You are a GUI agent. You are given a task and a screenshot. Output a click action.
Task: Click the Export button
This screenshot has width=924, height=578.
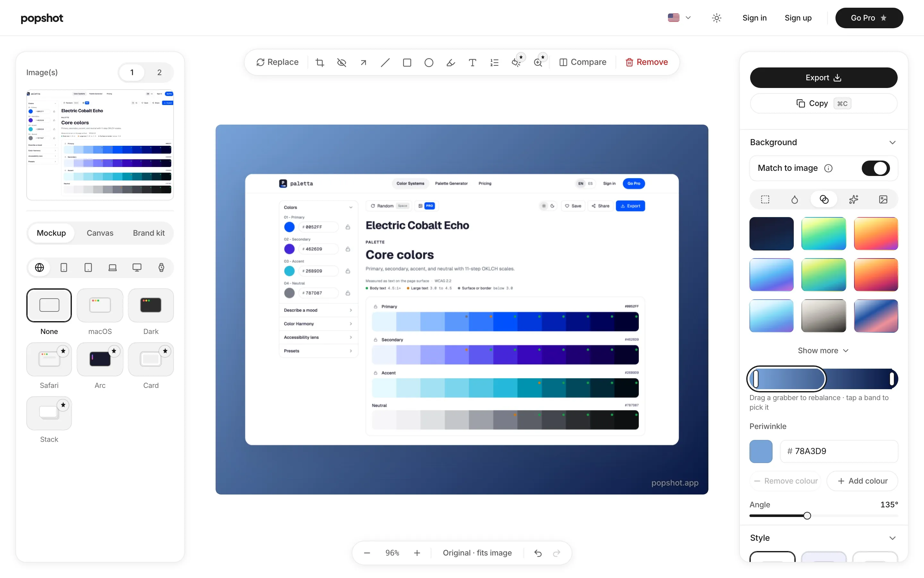824,78
